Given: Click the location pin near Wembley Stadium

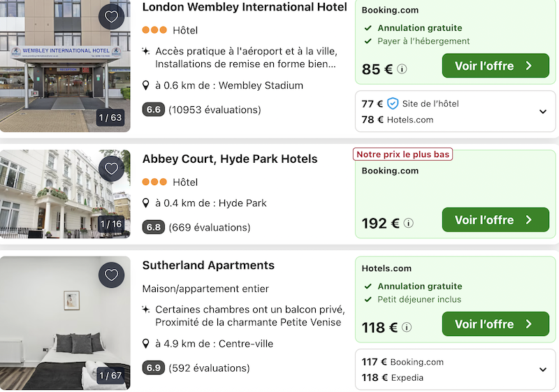Looking at the screenshot, I should pyautogui.click(x=146, y=86).
